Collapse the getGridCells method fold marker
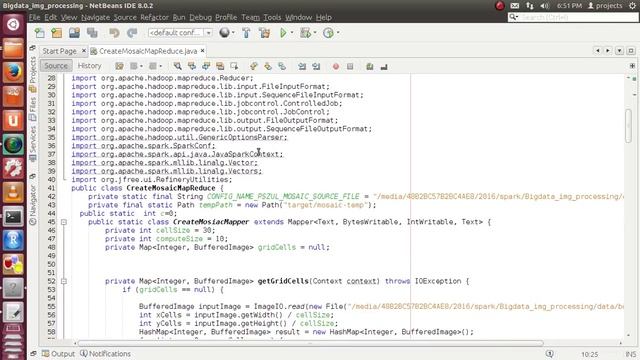Viewport: 640px width, 360px height. pyautogui.click(x=64, y=281)
